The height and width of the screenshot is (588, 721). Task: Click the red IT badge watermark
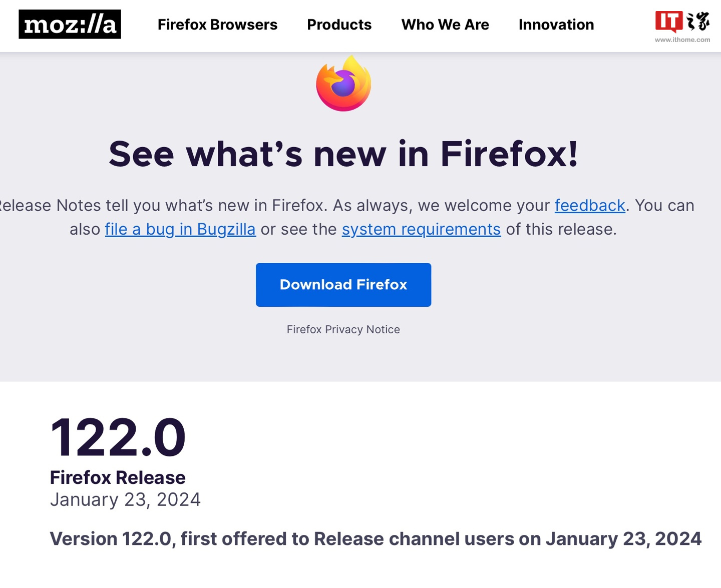tap(669, 22)
